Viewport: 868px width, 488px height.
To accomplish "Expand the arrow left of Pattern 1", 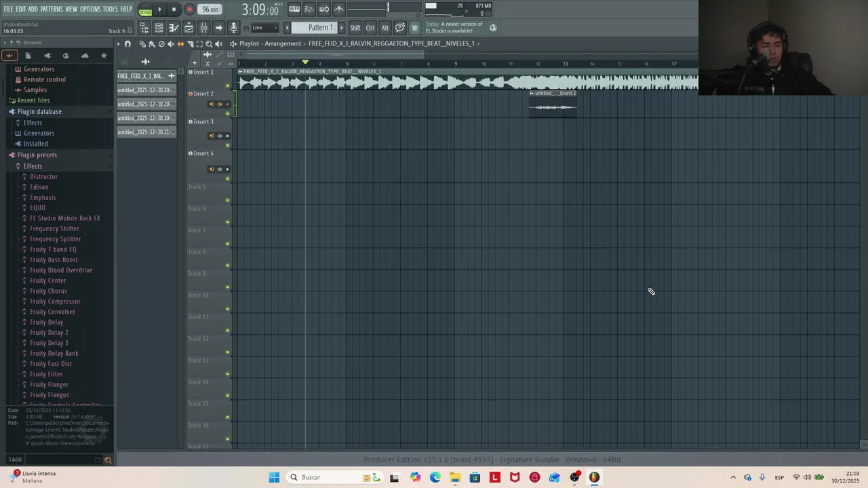I will pos(287,28).
